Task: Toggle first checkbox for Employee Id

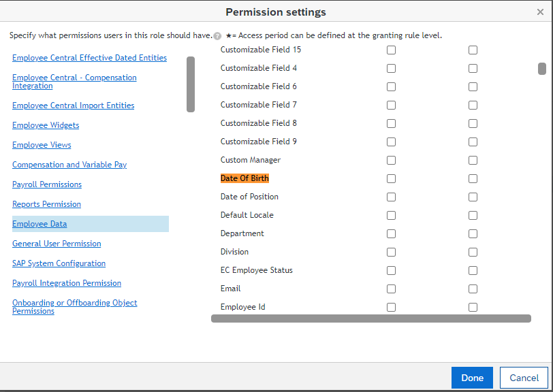Action: pyautogui.click(x=391, y=307)
